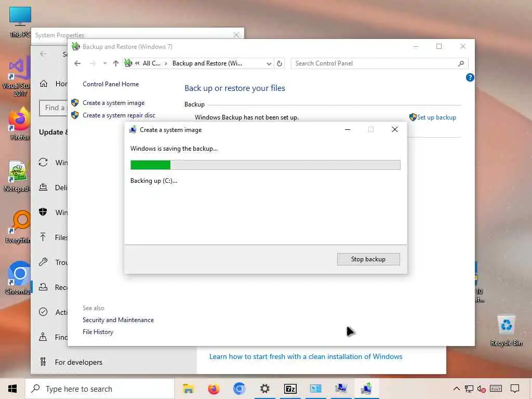Open Create a system repair disc link

pos(119,115)
